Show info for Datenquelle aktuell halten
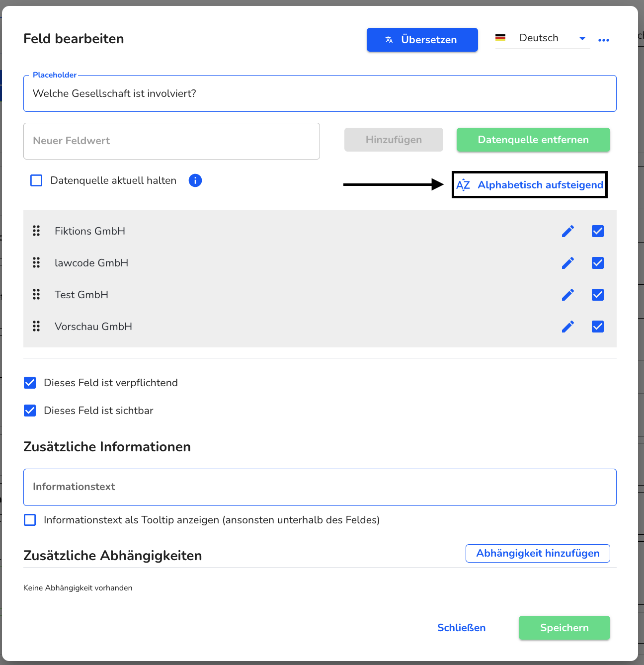Screen dimensions: 644x665 [195, 180]
